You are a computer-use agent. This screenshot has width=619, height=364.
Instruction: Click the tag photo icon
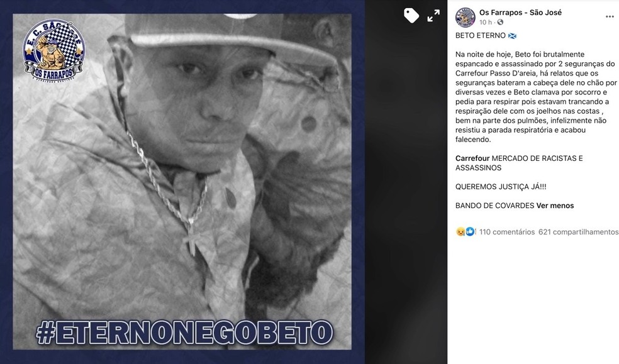click(411, 16)
